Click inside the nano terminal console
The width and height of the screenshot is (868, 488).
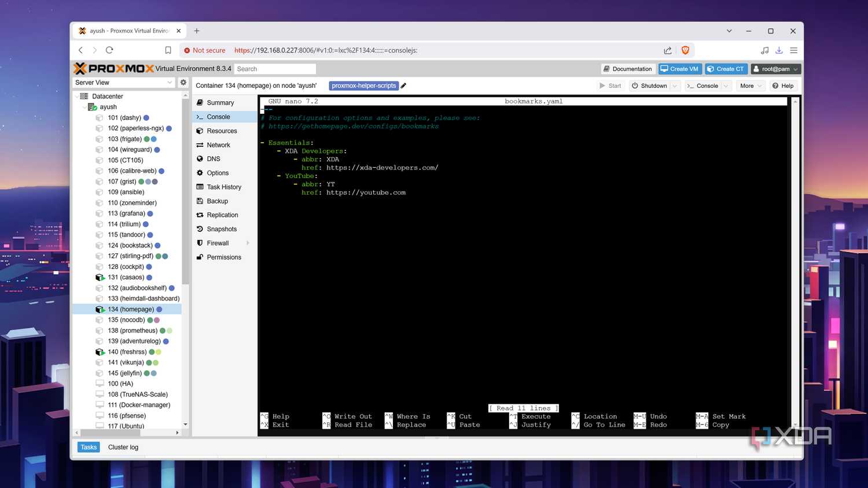coord(524,263)
